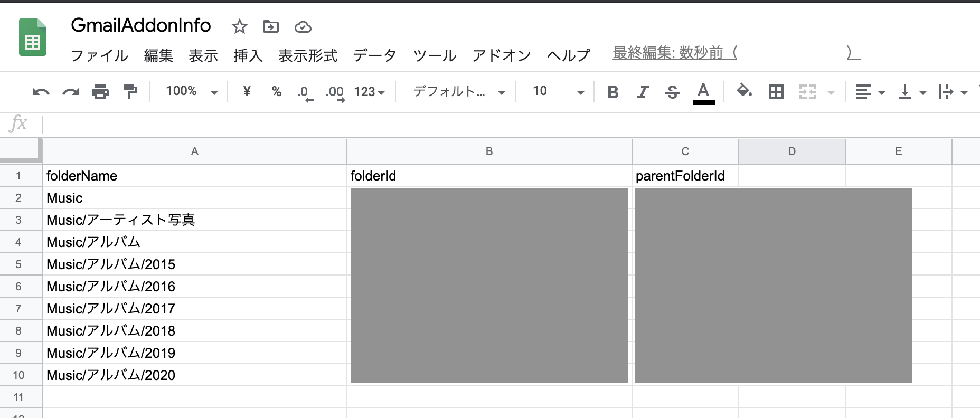Toggle strikethrough formatting
The image size is (980, 418).
click(x=672, y=92)
